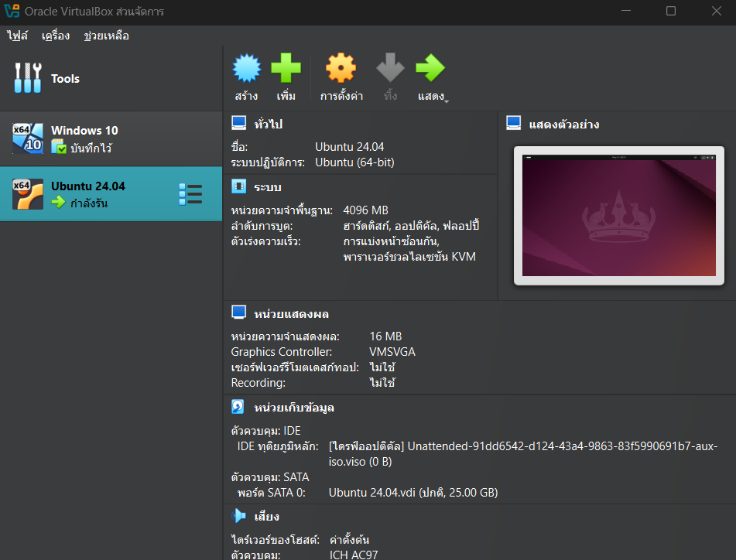Open dropdown arrow beside แสดง button
This screenshot has width=736, height=560.
[447, 101]
